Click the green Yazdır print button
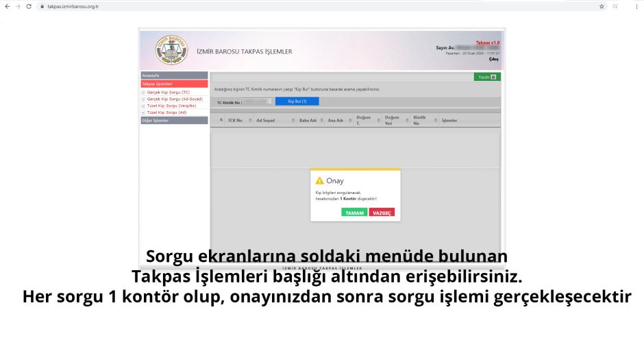 click(487, 77)
